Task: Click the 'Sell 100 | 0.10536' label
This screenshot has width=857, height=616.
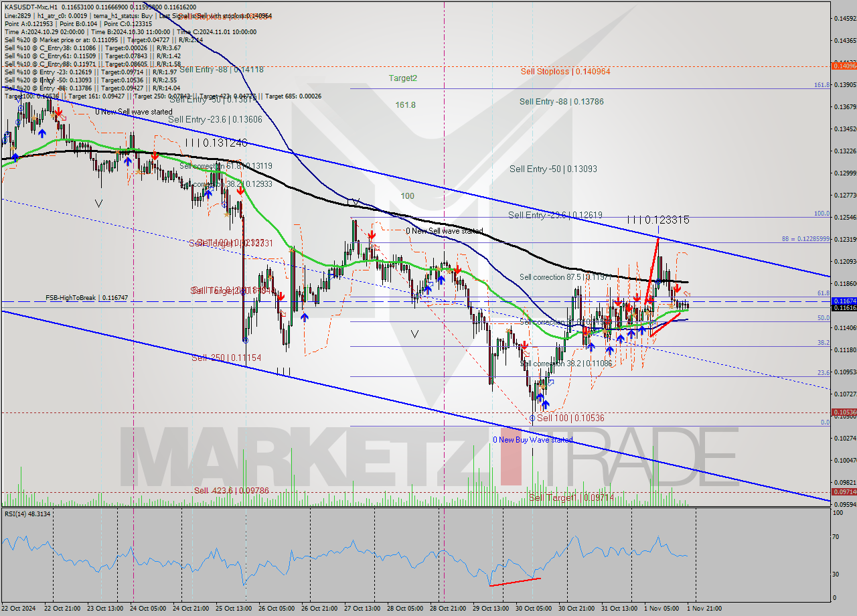Action: pyautogui.click(x=570, y=418)
